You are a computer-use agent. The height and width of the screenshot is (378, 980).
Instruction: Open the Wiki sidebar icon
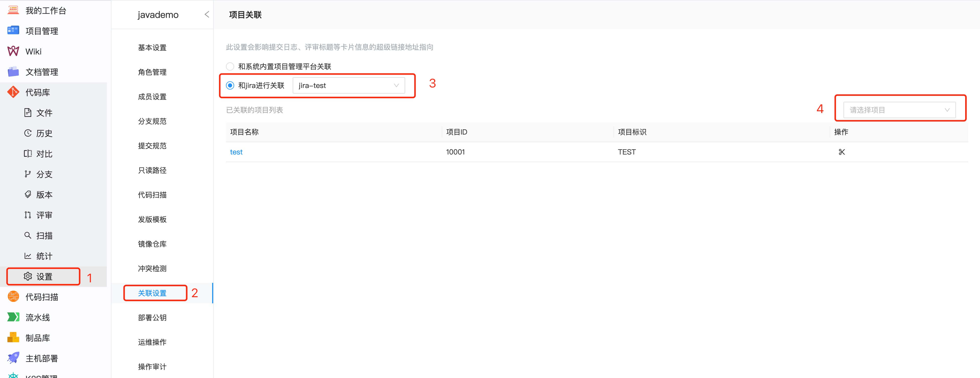(x=13, y=51)
